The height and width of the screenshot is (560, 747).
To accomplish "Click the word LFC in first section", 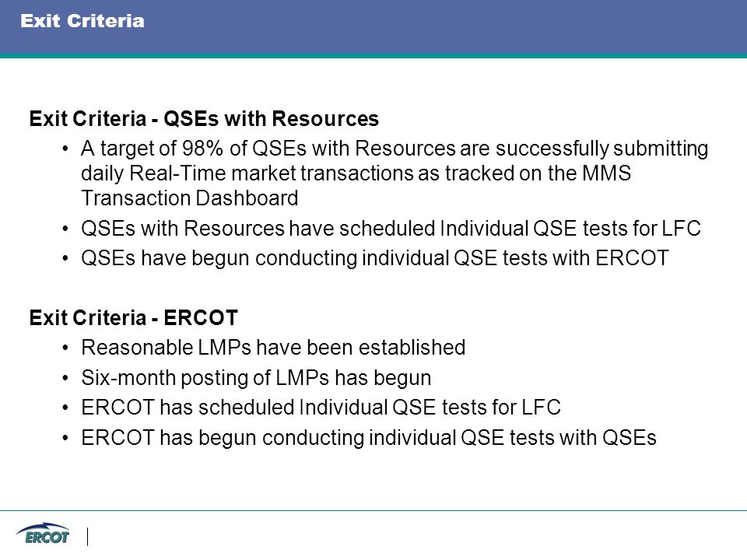I will click(x=682, y=229).
